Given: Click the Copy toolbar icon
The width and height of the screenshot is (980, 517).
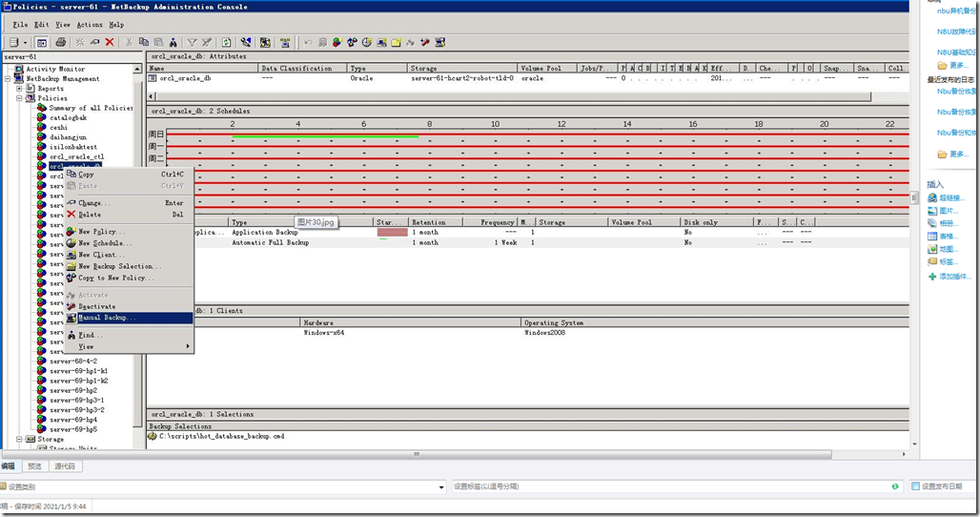Looking at the screenshot, I should pyautogui.click(x=144, y=42).
